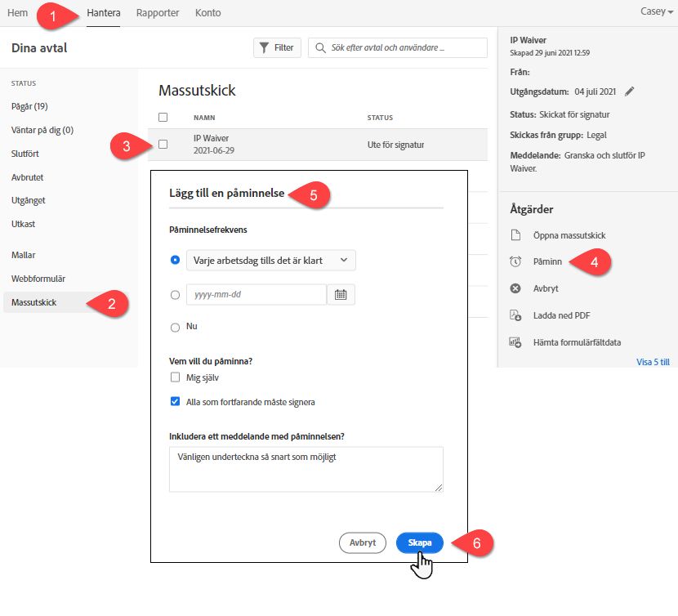Open the calendar date picker icon

click(341, 295)
